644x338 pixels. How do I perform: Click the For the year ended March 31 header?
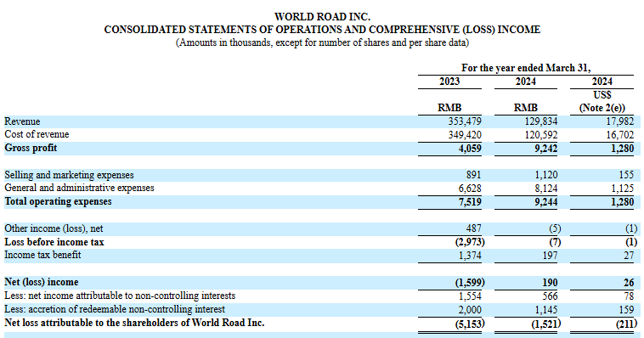(x=526, y=68)
